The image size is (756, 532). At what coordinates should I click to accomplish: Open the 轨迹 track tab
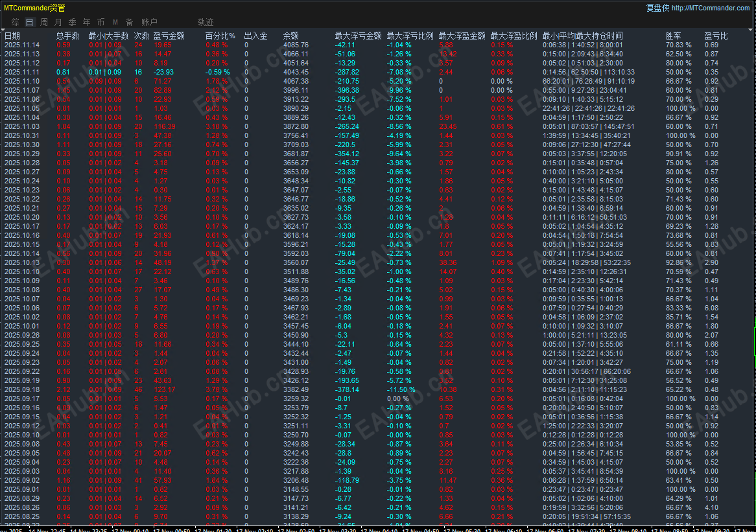206,22
